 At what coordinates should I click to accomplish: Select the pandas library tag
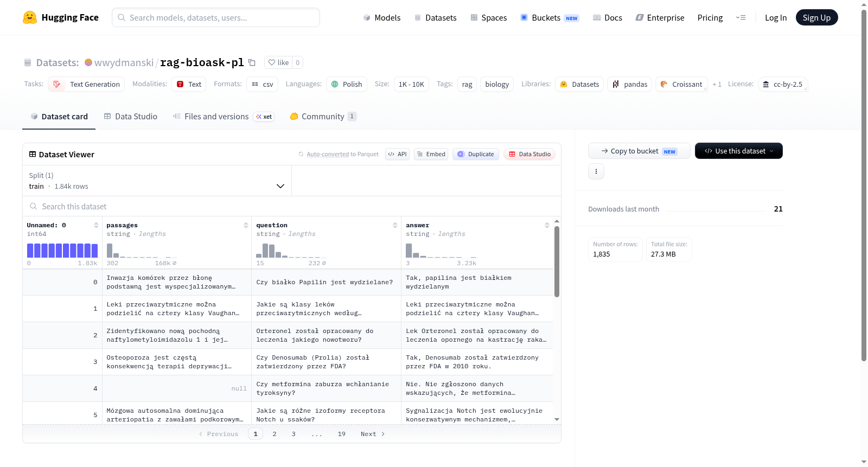(630, 84)
